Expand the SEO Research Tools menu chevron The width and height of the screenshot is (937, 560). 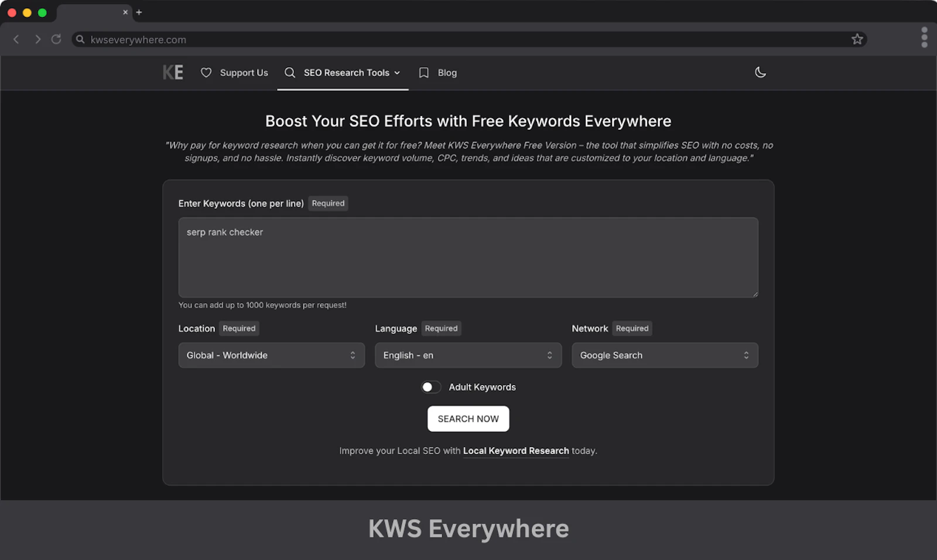click(x=397, y=73)
